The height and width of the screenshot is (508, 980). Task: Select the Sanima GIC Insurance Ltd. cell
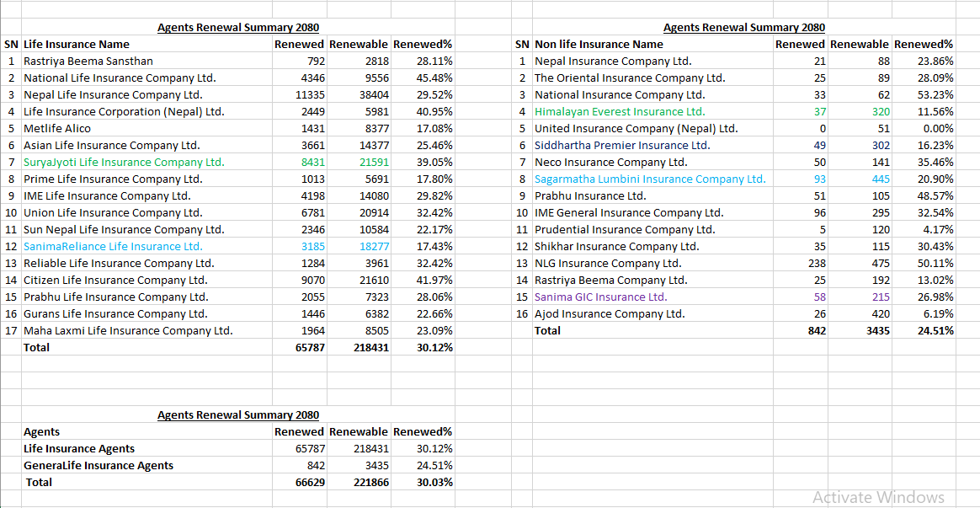(x=600, y=297)
